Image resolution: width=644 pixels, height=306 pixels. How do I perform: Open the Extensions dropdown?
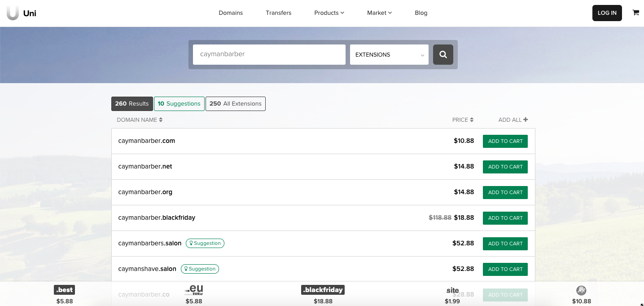click(x=389, y=54)
